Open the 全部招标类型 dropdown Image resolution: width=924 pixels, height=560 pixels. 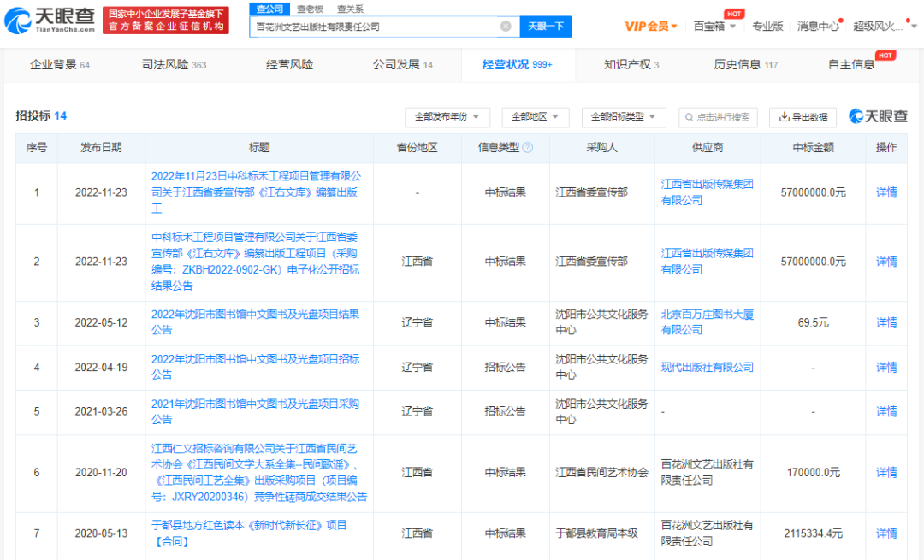point(624,117)
